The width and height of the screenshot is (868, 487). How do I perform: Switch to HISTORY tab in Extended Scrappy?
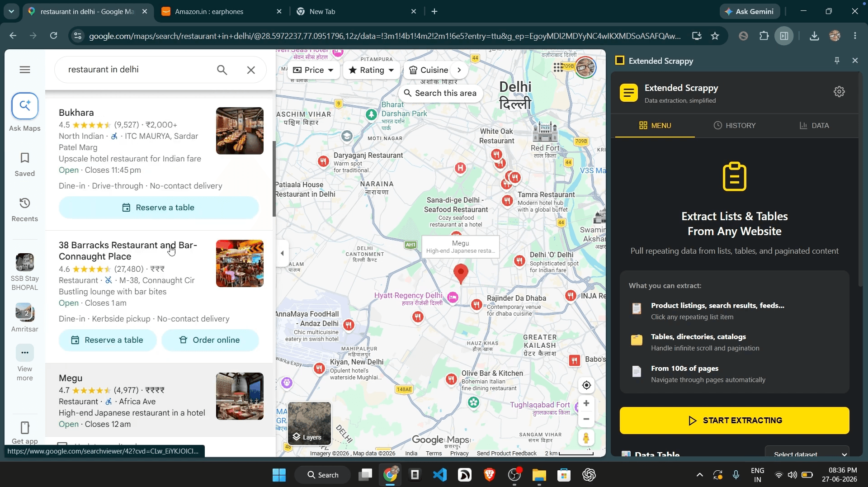point(735,126)
